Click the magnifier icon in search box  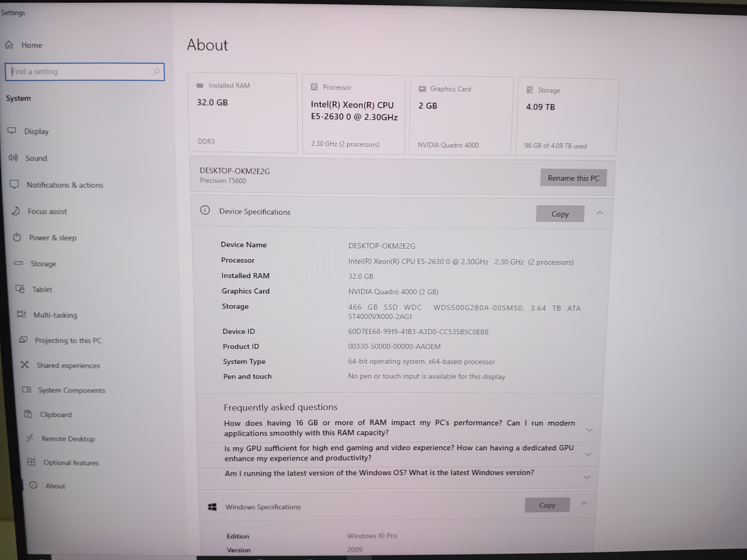tap(156, 72)
